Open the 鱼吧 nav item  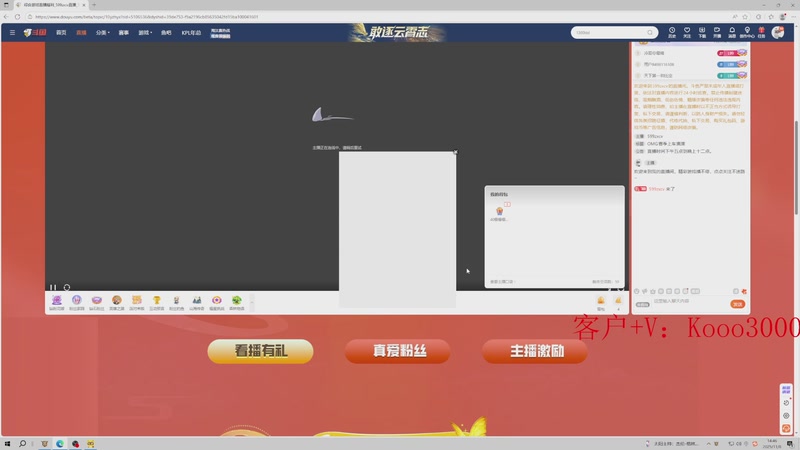166,33
